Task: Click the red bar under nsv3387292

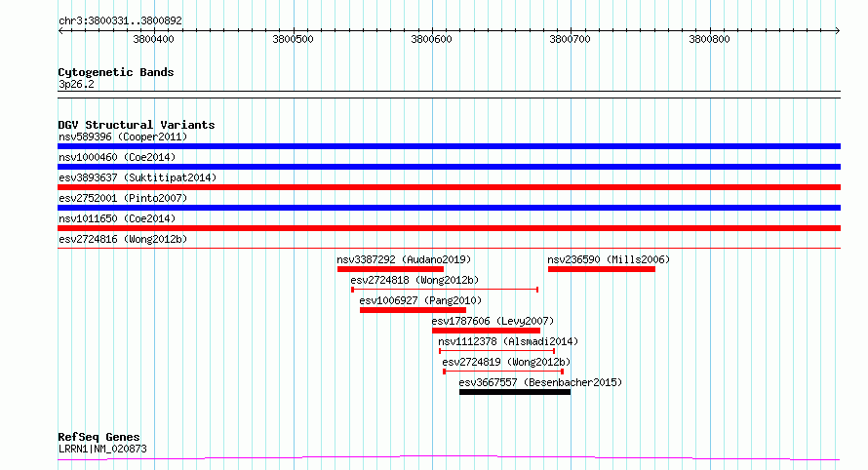Action: tap(391, 269)
